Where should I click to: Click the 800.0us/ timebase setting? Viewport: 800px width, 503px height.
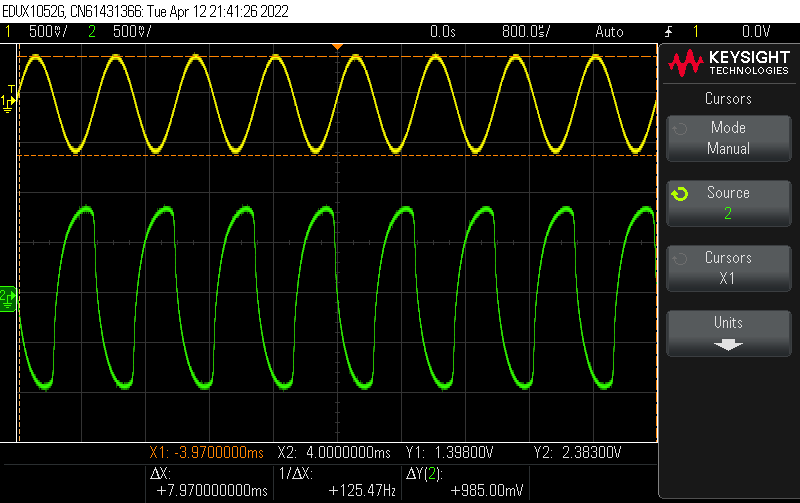tap(528, 31)
